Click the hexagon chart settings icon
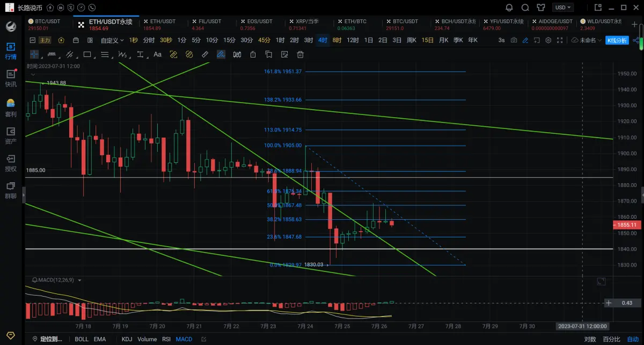 point(548,40)
